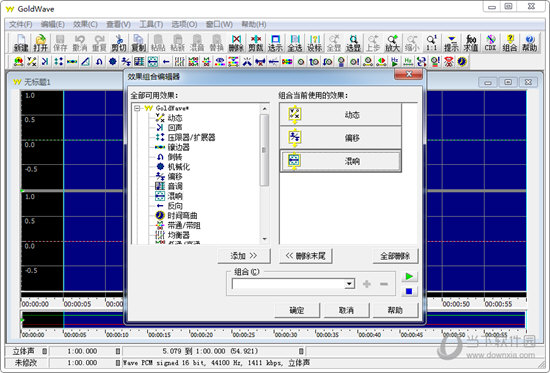
Task: Click the 全部删除 button
Action: (x=395, y=256)
